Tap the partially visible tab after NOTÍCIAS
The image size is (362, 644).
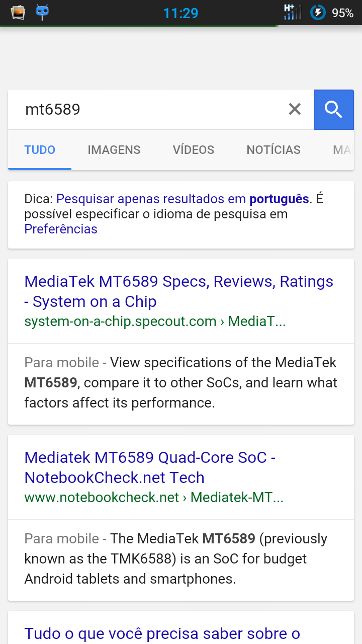point(341,150)
